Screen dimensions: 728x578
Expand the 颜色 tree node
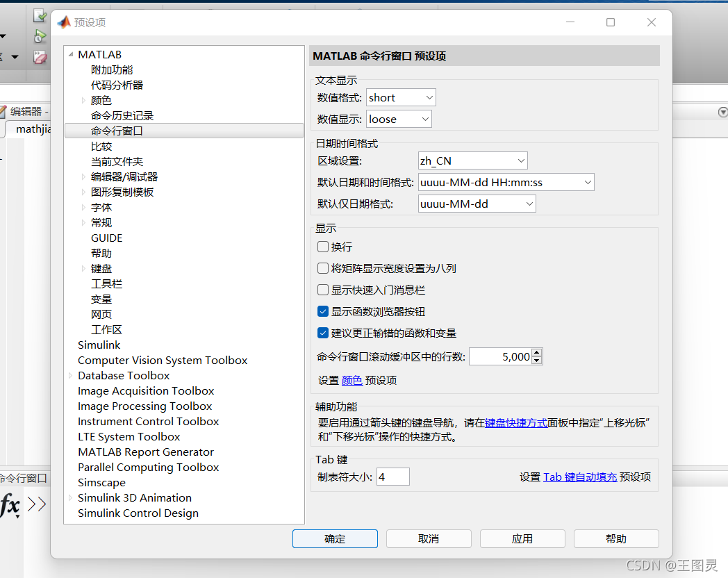pos(83,100)
